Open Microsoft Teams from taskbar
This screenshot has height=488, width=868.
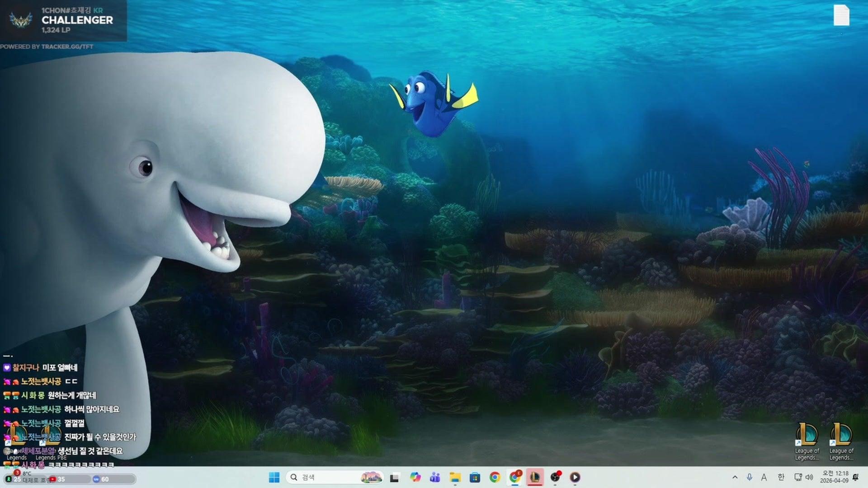pyautogui.click(x=435, y=477)
